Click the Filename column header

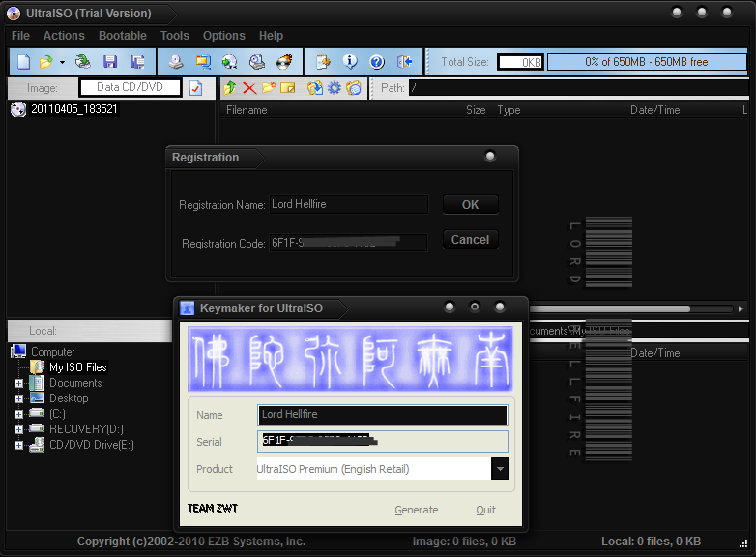click(247, 110)
